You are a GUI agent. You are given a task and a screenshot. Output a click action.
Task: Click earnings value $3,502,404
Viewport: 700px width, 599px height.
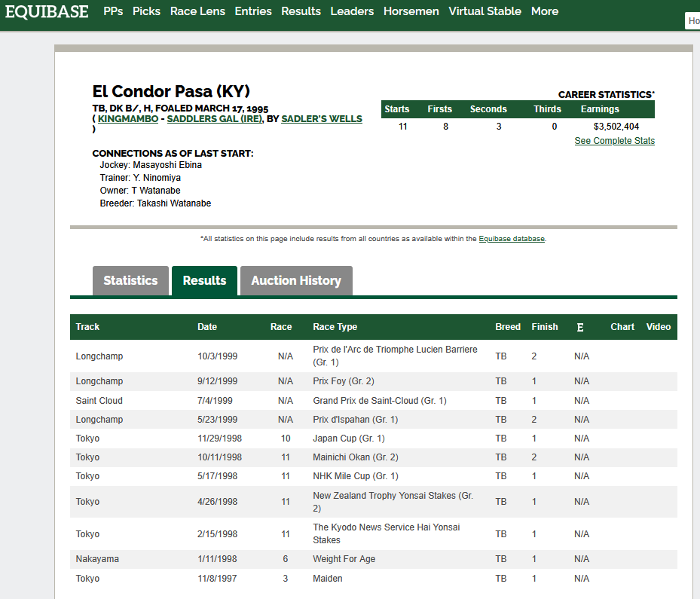(616, 127)
